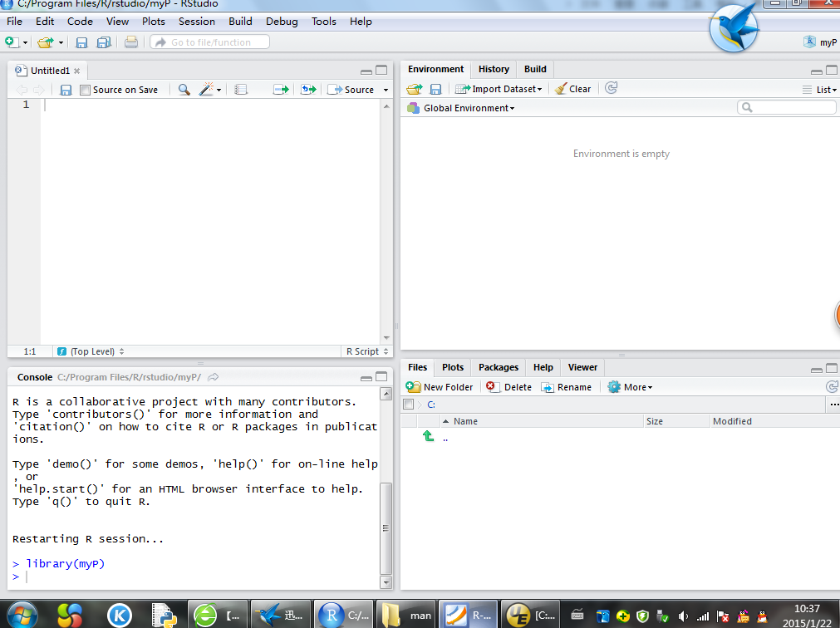This screenshot has height=628, width=840.
Task: Clear all objects from the workspace
Action: (572, 89)
